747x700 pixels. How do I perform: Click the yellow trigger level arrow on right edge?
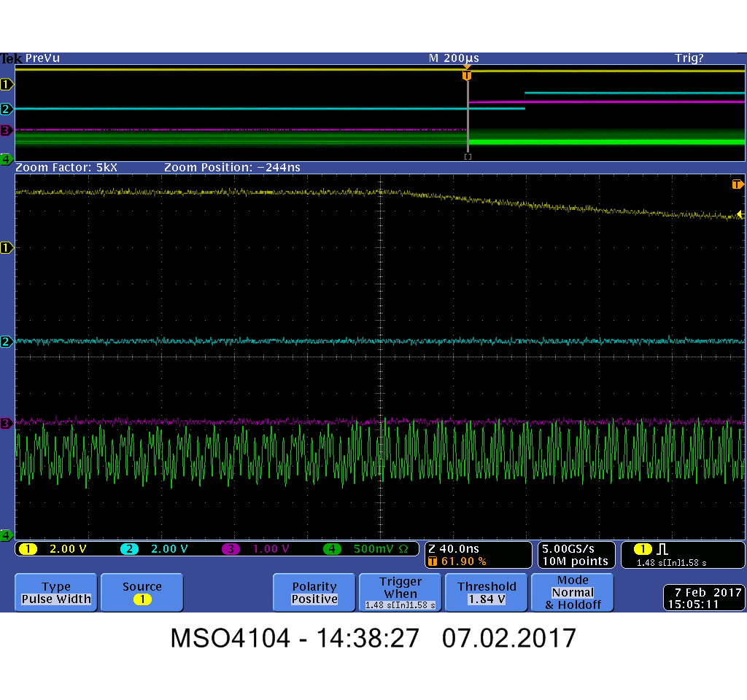(x=741, y=214)
